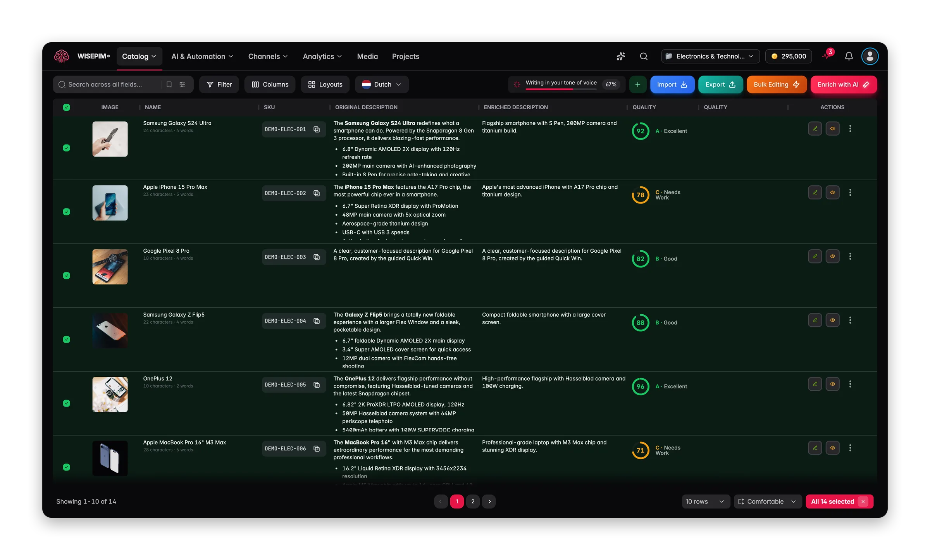The image size is (930, 560).
Task: Open the Filter panel
Action: pos(219,84)
